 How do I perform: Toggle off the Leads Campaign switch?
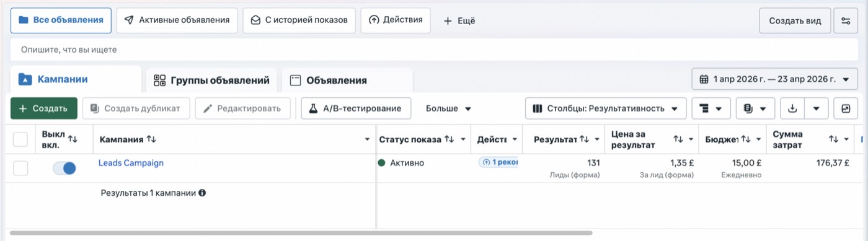[x=64, y=168]
